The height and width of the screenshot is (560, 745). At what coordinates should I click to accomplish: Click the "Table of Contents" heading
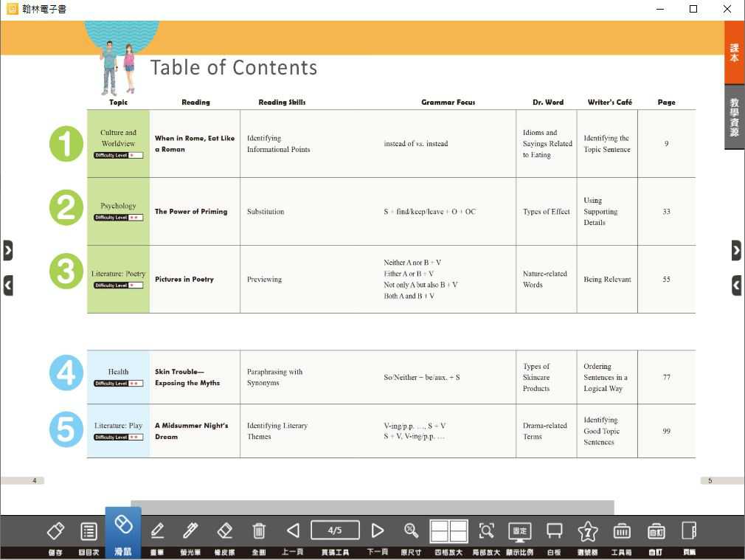pos(234,67)
